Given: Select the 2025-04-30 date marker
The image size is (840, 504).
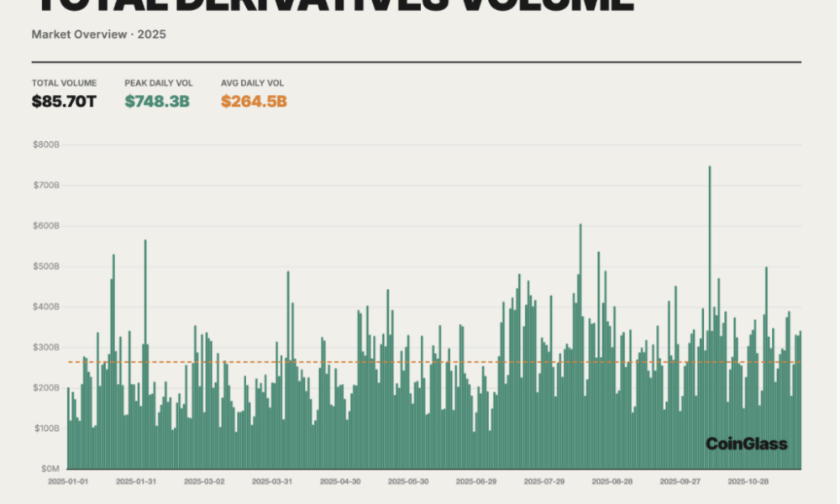Looking at the screenshot, I should coord(340,482).
